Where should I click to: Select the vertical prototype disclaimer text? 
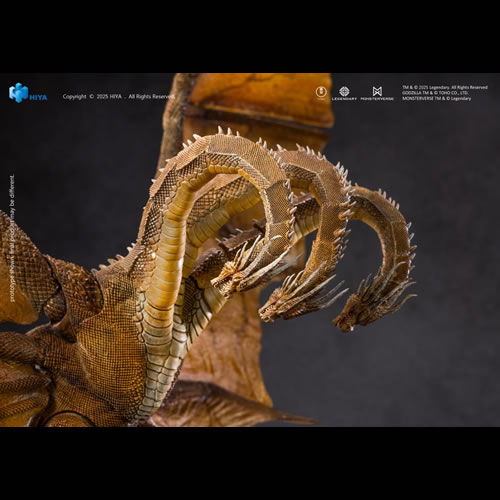(12, 238)
